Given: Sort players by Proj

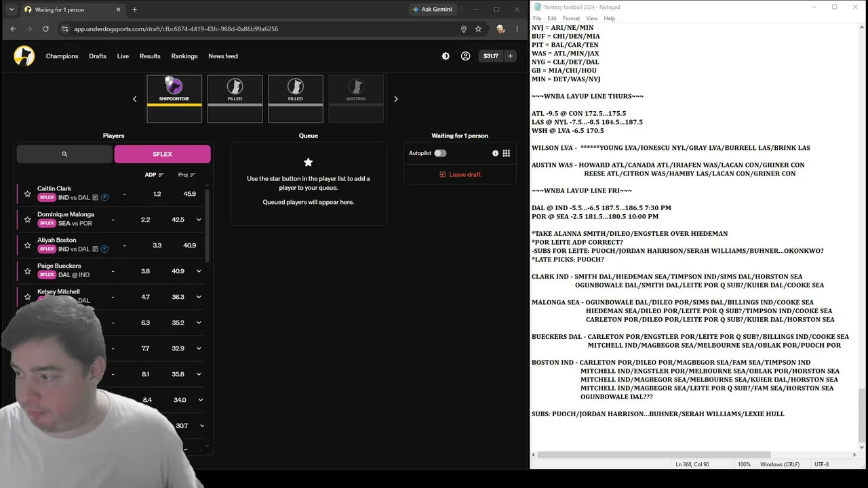Looking at the screenshot, I should 186,175.
